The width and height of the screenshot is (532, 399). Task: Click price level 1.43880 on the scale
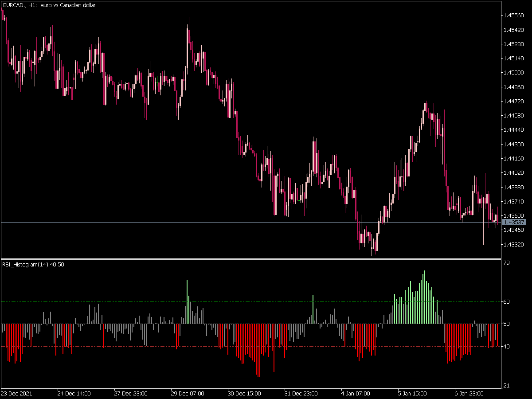tap(514, 187)
